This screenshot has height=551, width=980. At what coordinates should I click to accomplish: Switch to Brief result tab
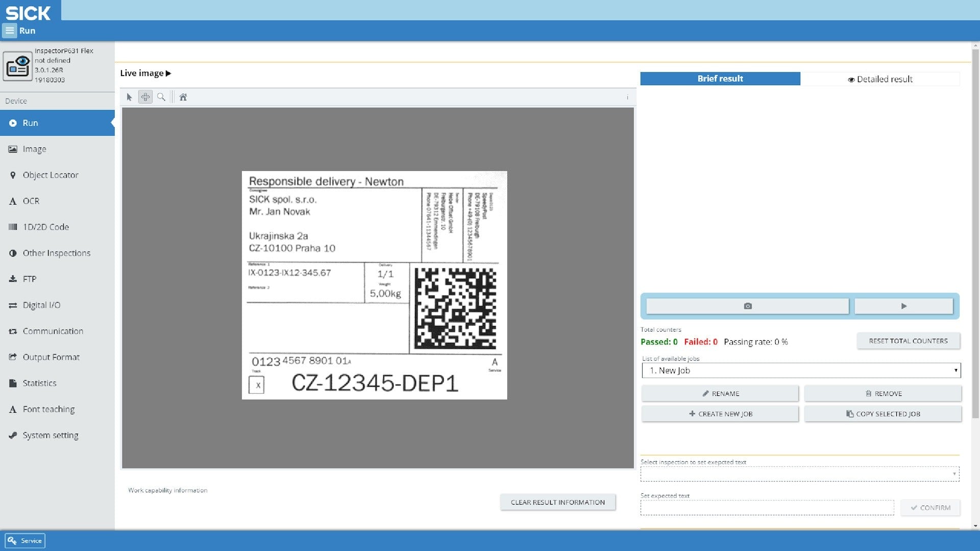point(720,79)
